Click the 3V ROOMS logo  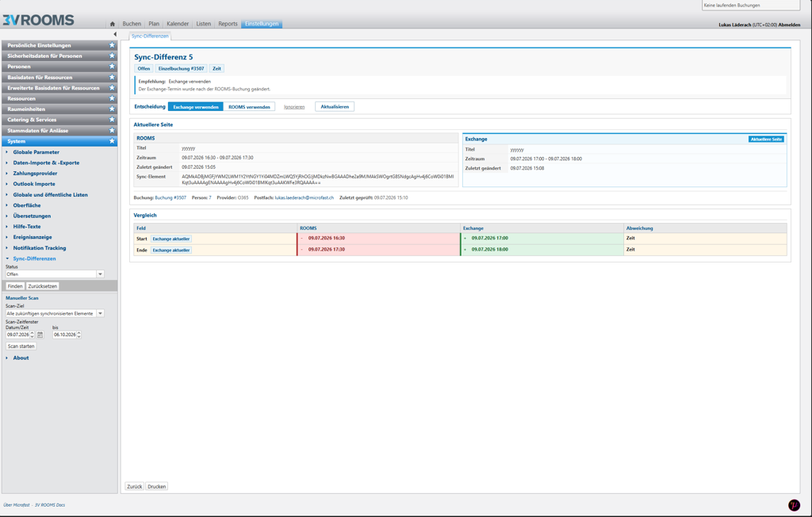(38, 20)
